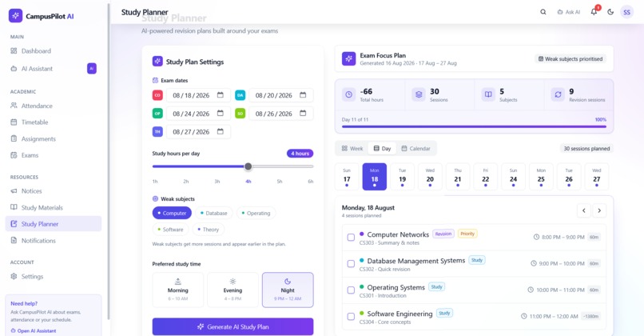644x336 pixels.
Task: Toggle the Operating weak subject chip
Action: click(256, 213)
